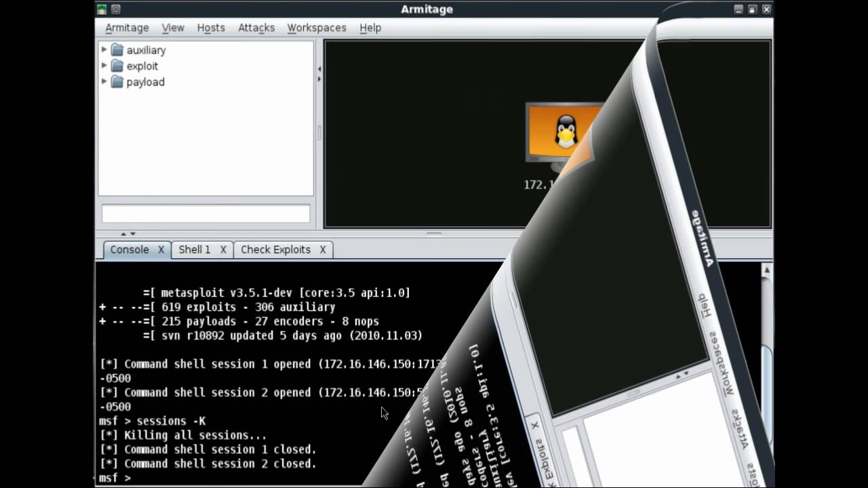Close the Armitage window
Image resolution: width=868 pixels, height=488 pixels.
tap(766, 9)
